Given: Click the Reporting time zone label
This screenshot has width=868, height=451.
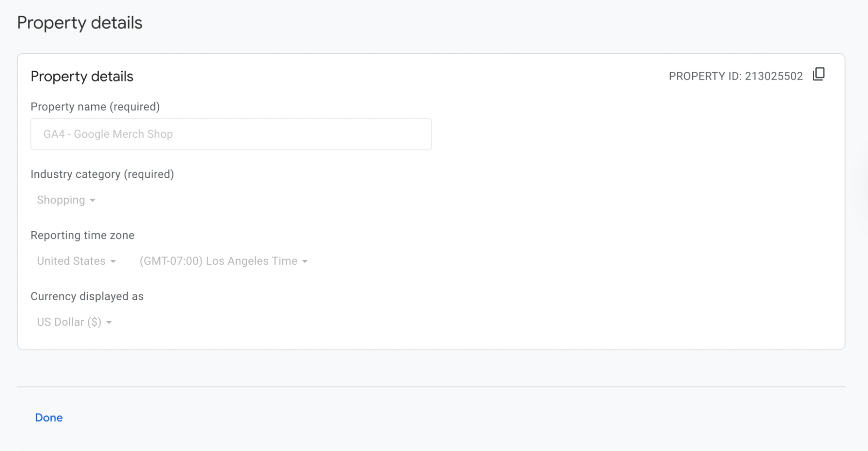Looking at the screenshot, I should click(83, 235).
